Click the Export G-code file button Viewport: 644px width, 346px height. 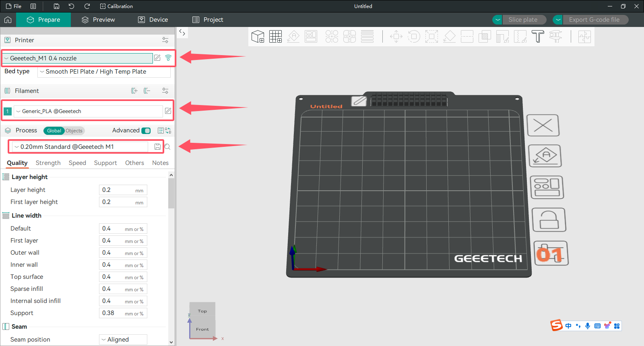pyautogui.click(x=595, y=20)
